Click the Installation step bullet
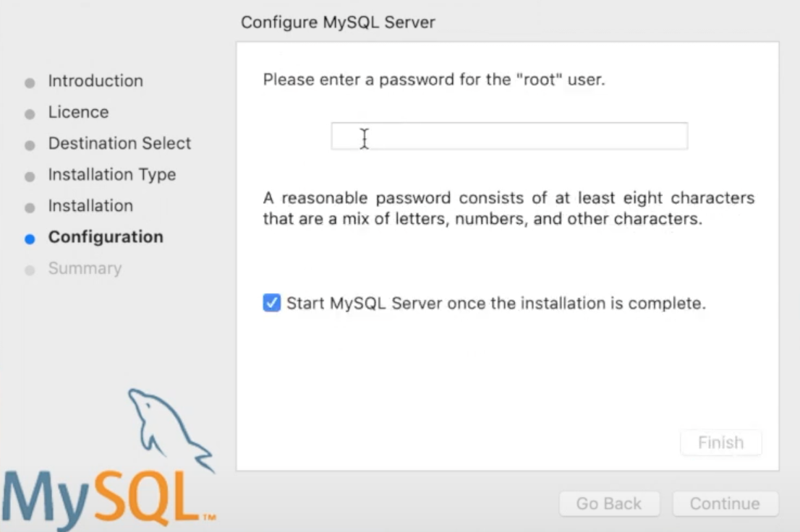This screenshot has width=800, height=532. [x=30, y=208]
